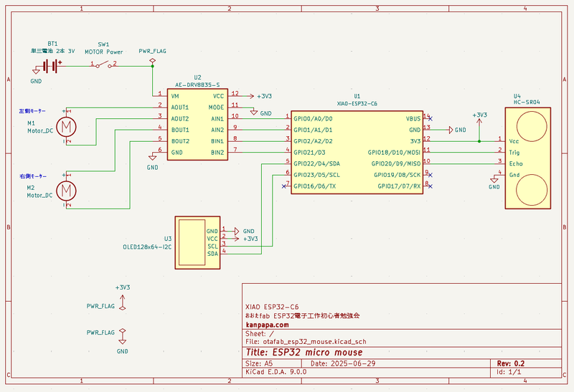The image size is (574, 392).
Task: Select the SW1 motor power switch
Action: point(105,65)
